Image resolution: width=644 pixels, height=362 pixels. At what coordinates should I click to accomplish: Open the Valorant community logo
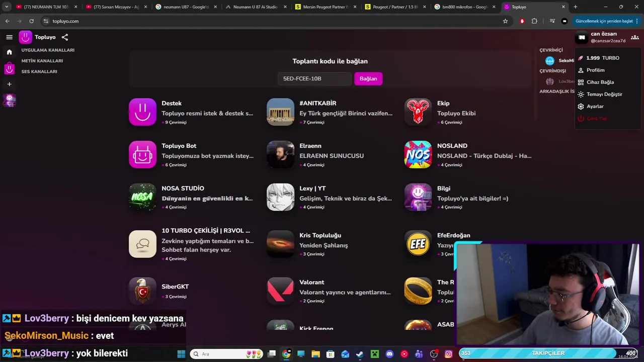[280, 290]
